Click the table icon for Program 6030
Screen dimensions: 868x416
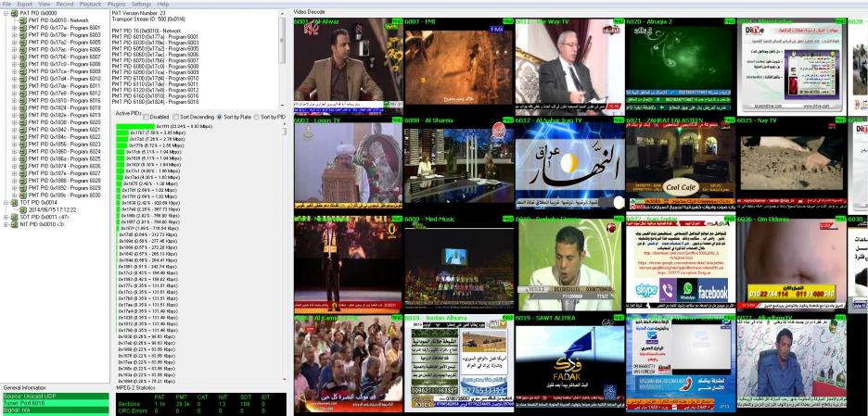click(22, 195)
